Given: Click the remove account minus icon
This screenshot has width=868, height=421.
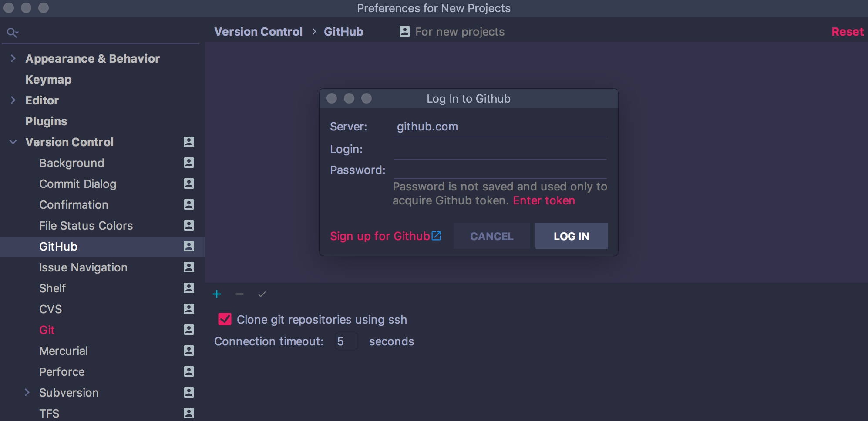Looking at the screenshot, I should [239, 294].
